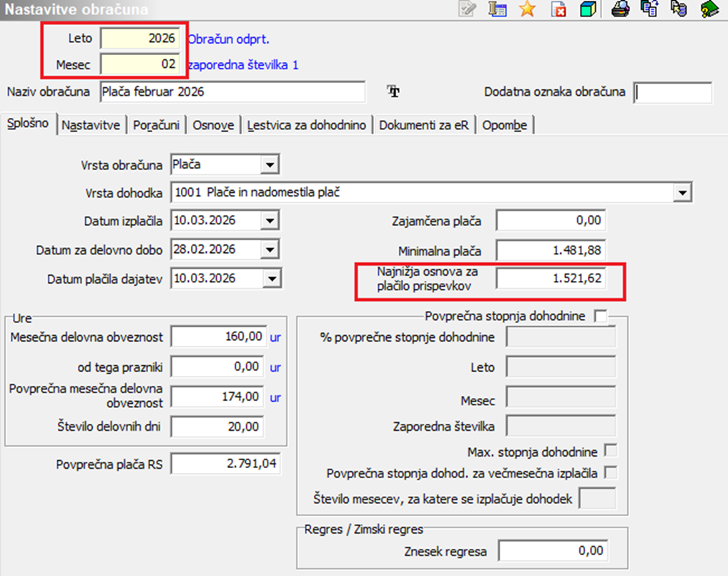Click the Znesek regresa field

click(x=553, y=551)
